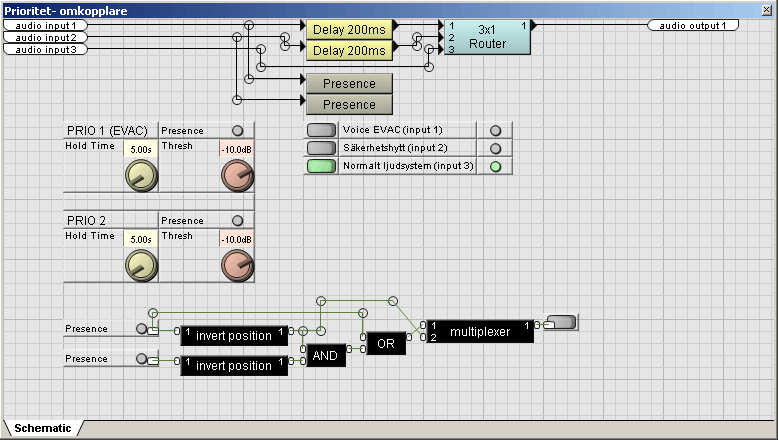The width and height of the screenshot is (778, 440).
Task: Click the upper Presence detector block
Action: pos(349,84)
